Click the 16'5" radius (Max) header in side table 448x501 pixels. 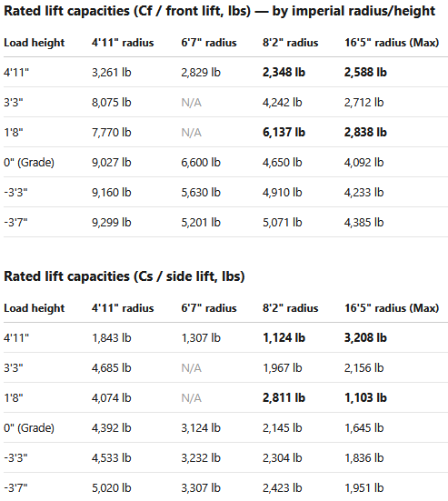[x=392, y=308]
